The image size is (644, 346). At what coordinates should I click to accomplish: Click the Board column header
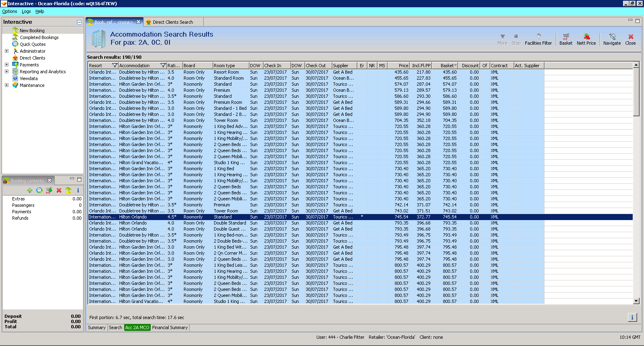pyautogui.click(x=198, y=66)
